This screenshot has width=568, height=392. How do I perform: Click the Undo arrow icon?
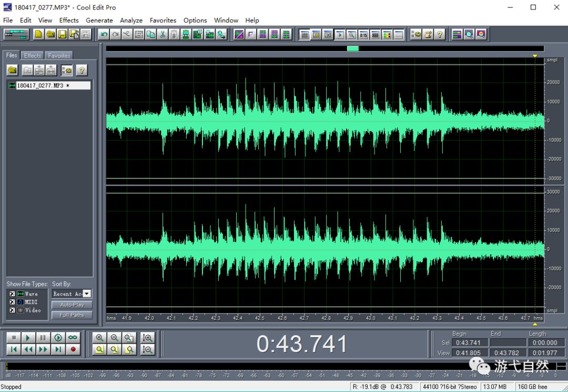104,34
